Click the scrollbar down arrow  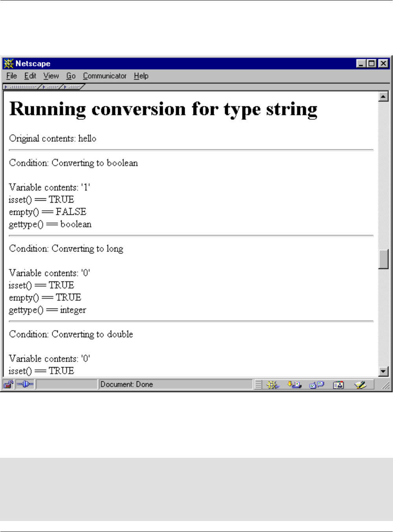(383, 371)
